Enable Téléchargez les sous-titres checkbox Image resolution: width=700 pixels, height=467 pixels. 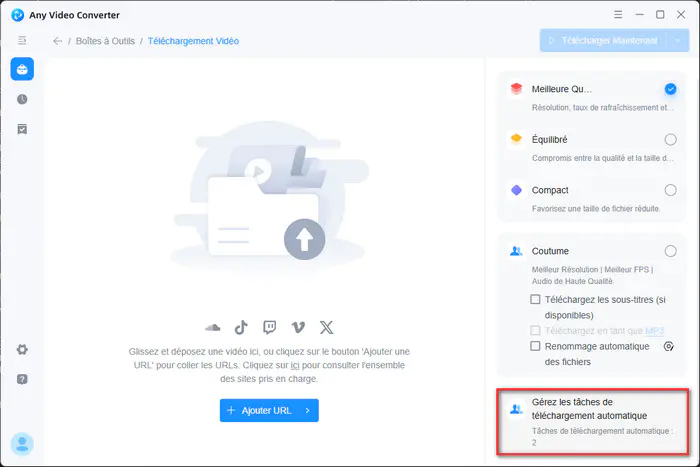[x=535, y=299]
